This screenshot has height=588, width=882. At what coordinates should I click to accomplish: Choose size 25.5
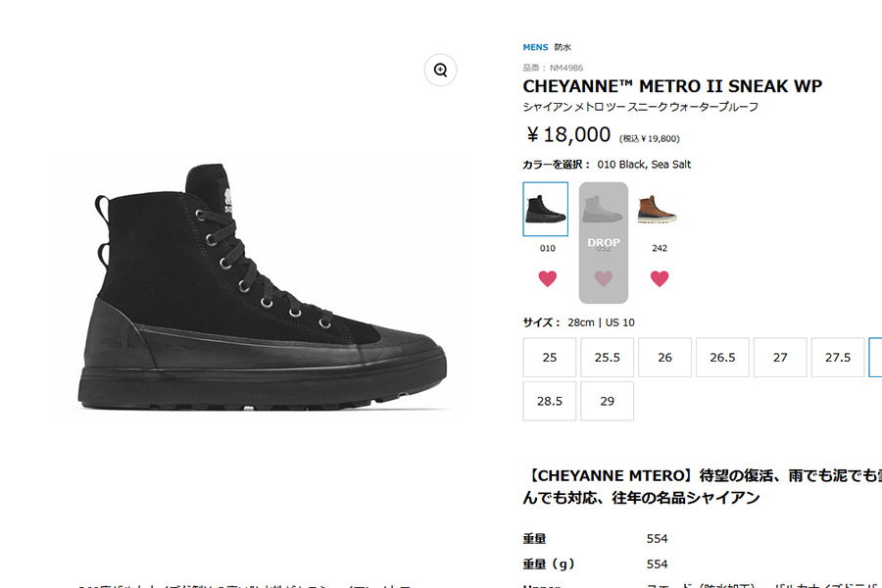click(x=607, y=358)
